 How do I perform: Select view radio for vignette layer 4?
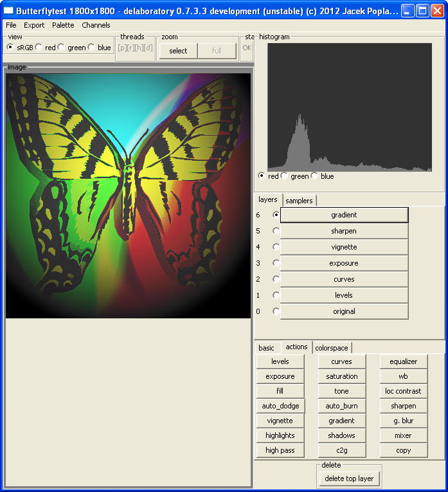(276, 247)
